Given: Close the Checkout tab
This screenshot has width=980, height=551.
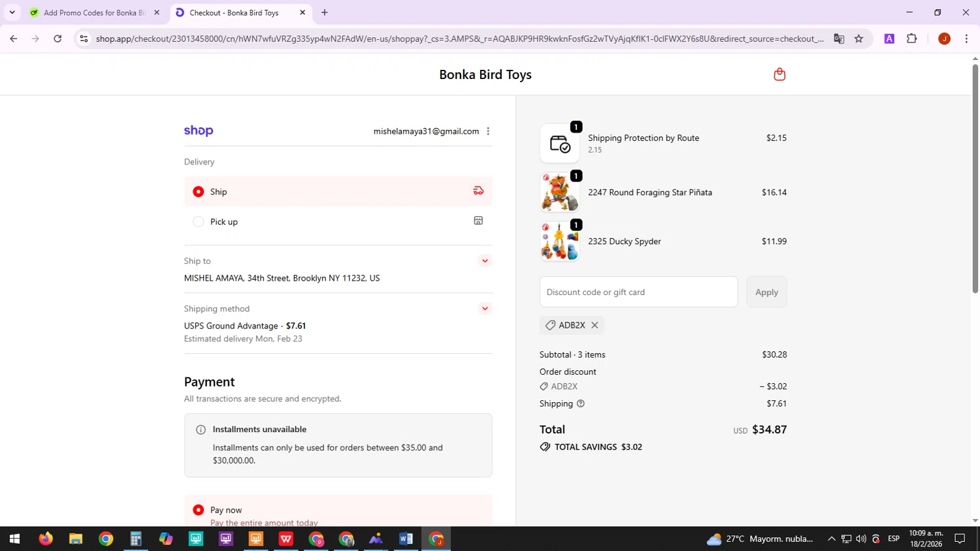Looking at the screenshot, I should point(302,12).
